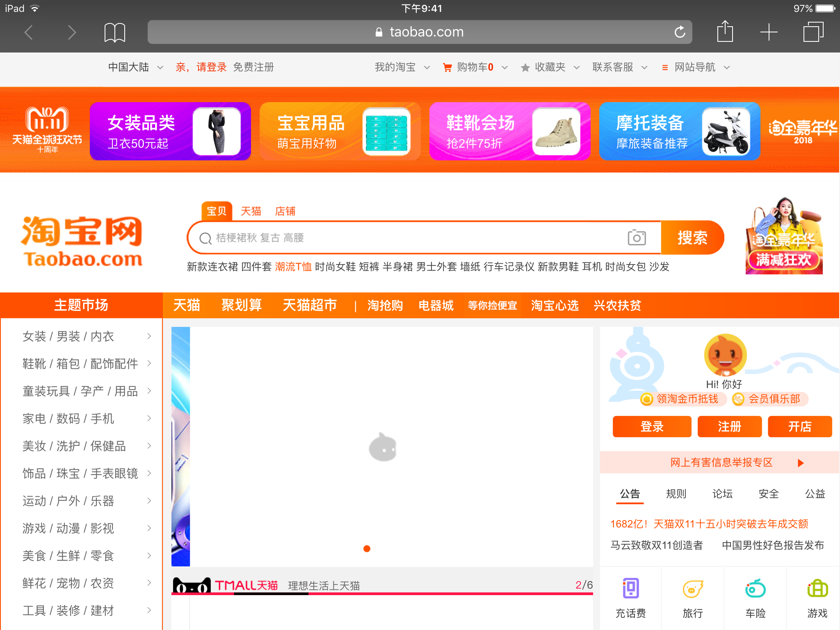Image resolution: width=840 pixels, height=630 pixels.
Task: Expand 中国大陆 region dropdown
Action: click(x=160, y=68)
